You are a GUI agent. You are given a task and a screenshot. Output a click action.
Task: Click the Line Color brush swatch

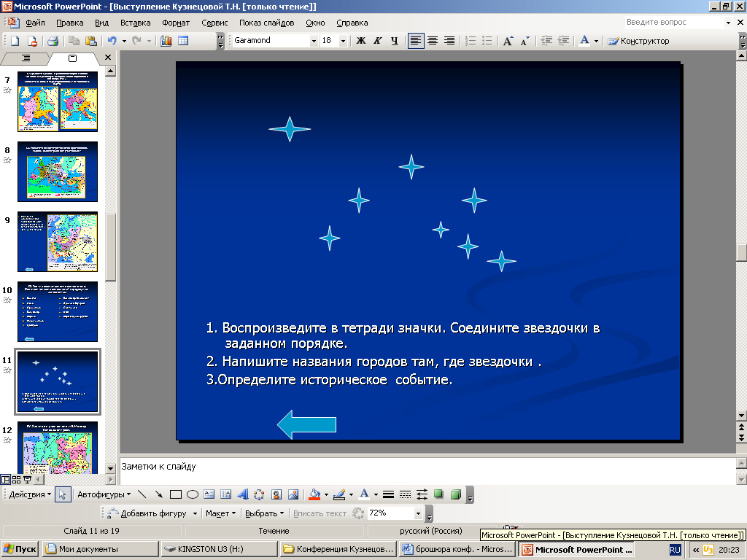[x=339, y=494]
